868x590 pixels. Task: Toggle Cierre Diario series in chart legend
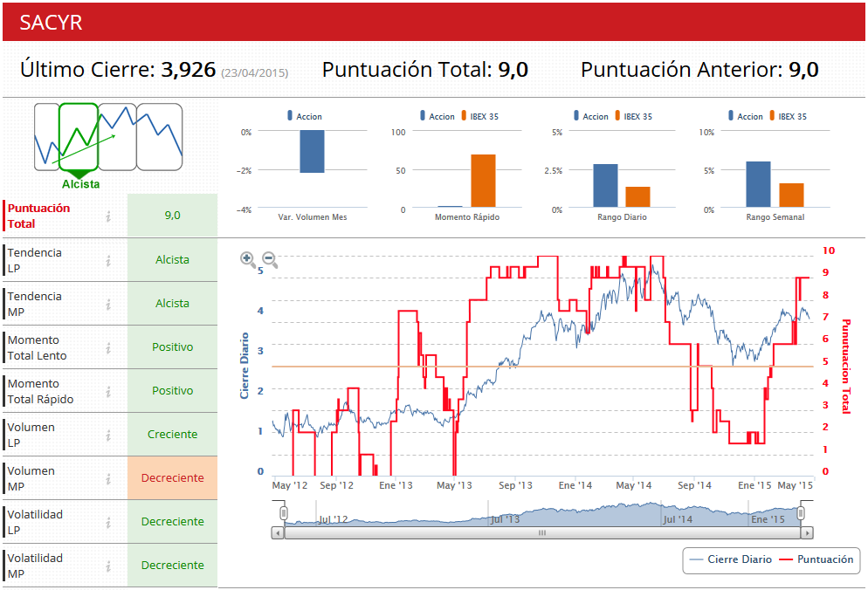pyautogui.click(x=730, y=559)
